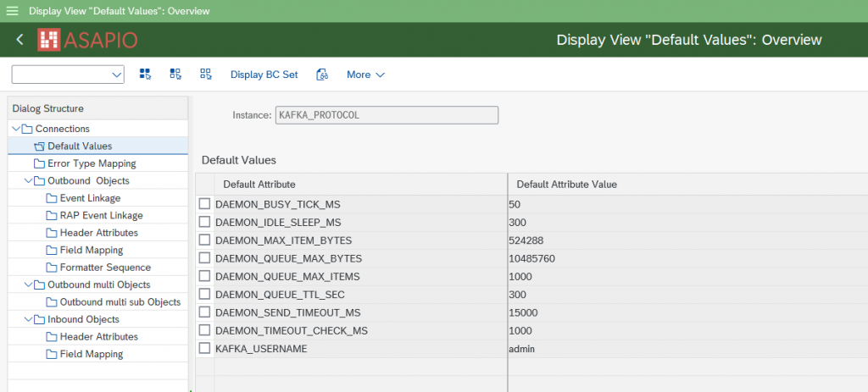Select the KAFKA_USERNAME row checkbox
Image resolution: width=868 pixels, height=392 pixels.
click(204, 348)
